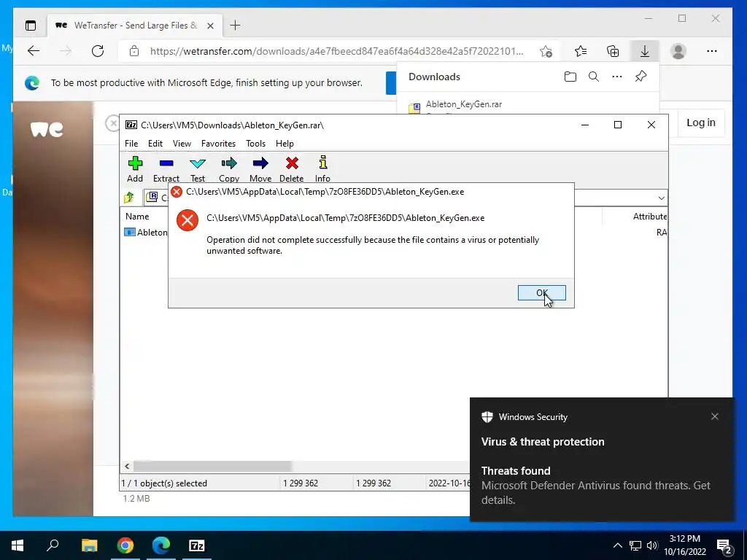
Task: Show hidden system tray icons
Action: (x=617, y=545)
